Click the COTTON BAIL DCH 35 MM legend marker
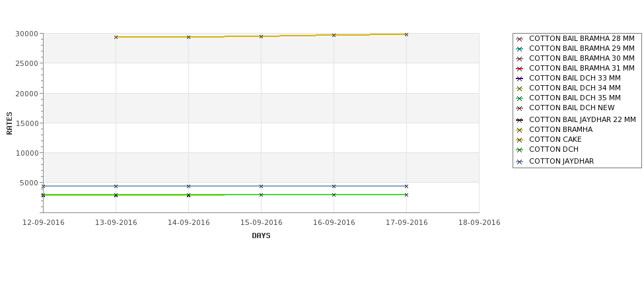The height and width of the screenshot is (283, 644). [x=519, y=98]
